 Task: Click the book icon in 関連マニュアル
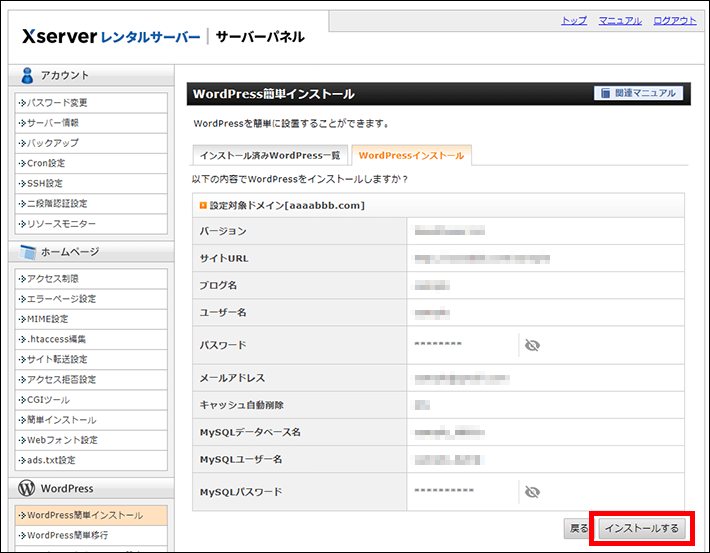coord(605,93)
